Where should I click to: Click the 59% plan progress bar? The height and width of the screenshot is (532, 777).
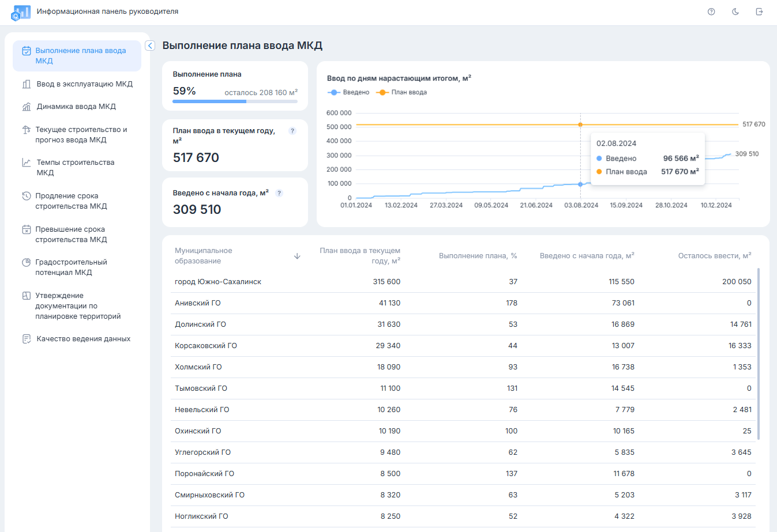(235, 101)
